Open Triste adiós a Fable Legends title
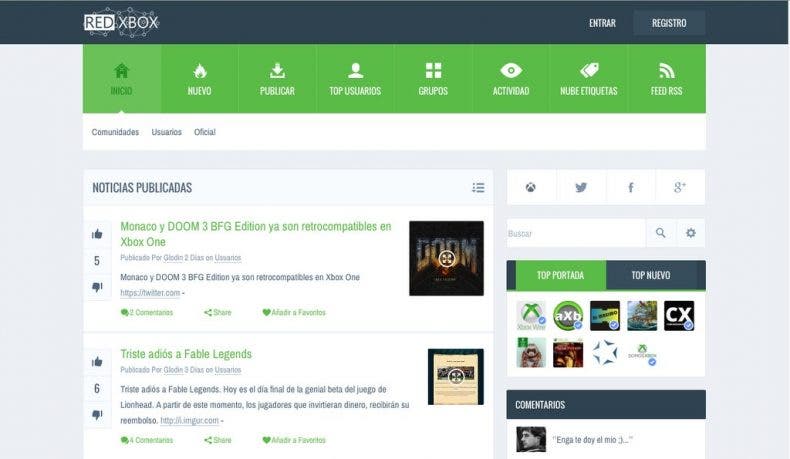Screen dimensions: 790x459 [186, 354]
